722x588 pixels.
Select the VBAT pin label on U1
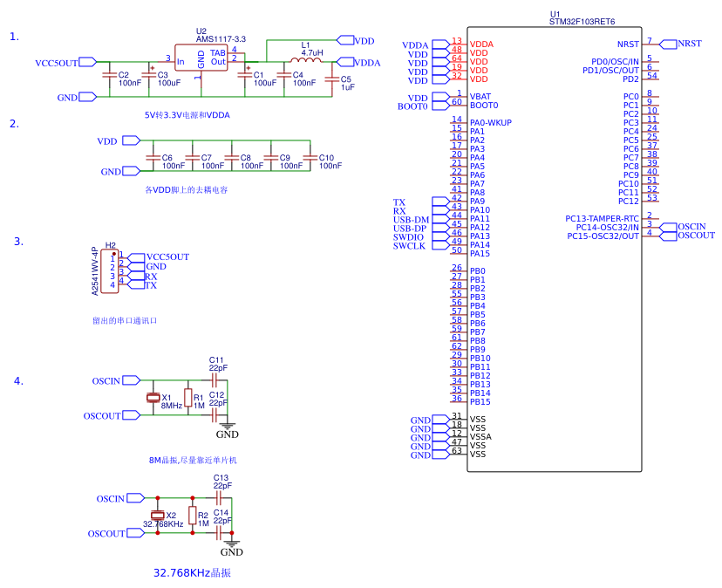(480, 96)
